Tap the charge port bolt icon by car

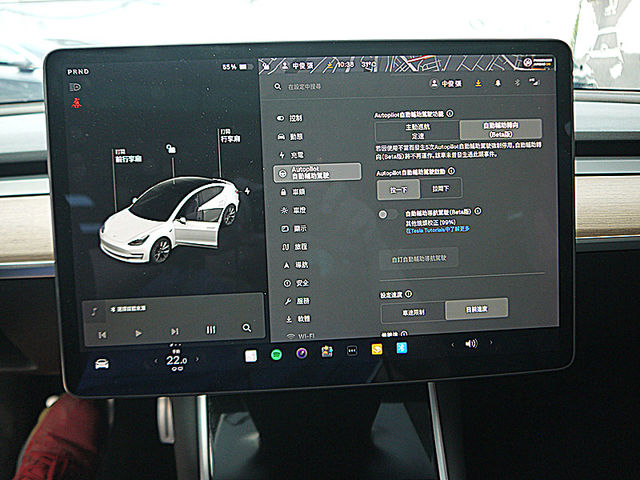[x=247, y=191]
